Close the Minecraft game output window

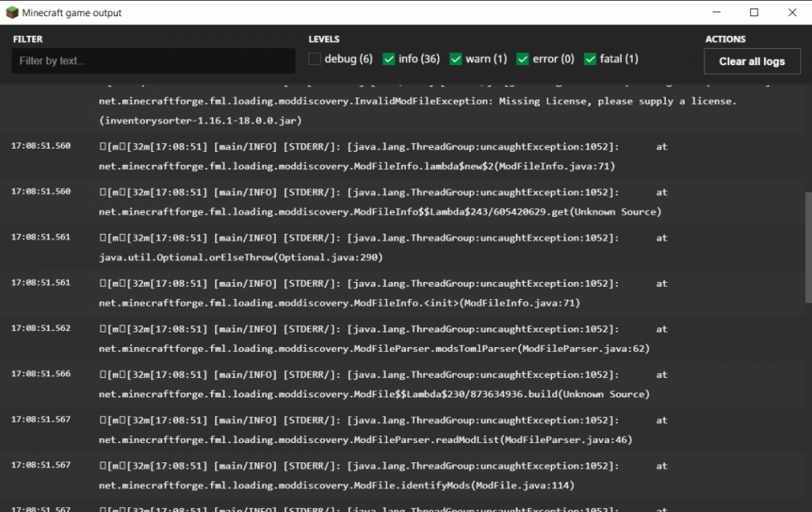point(793,12)
